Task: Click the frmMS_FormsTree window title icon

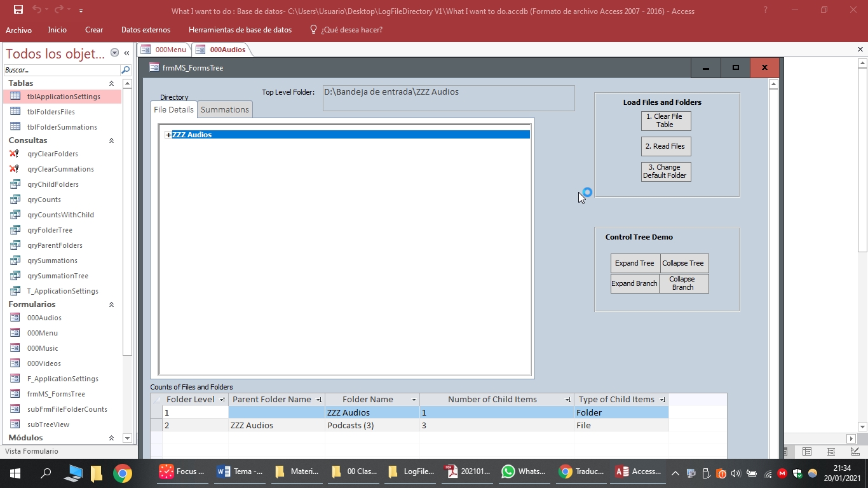Action: pos(154,67)
